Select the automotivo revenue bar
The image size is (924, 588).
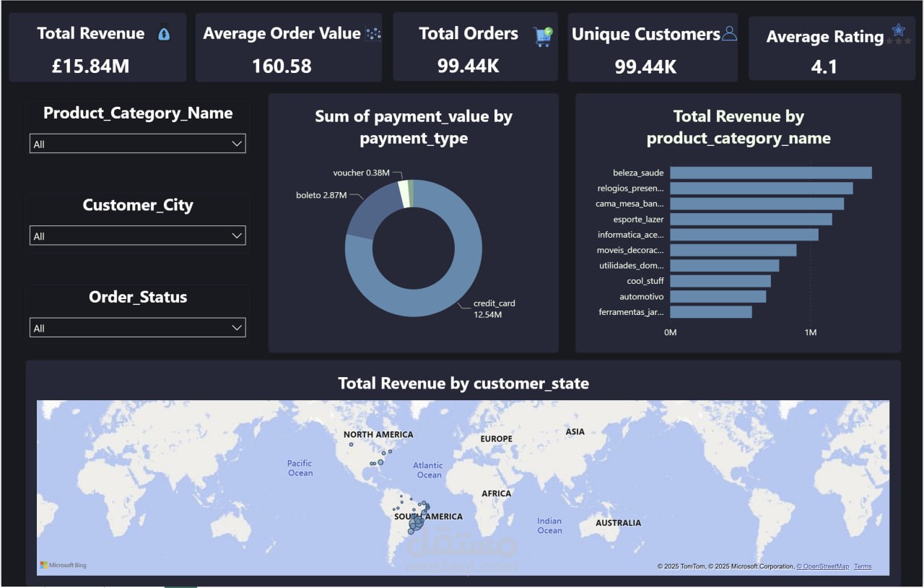coord(718,296)
